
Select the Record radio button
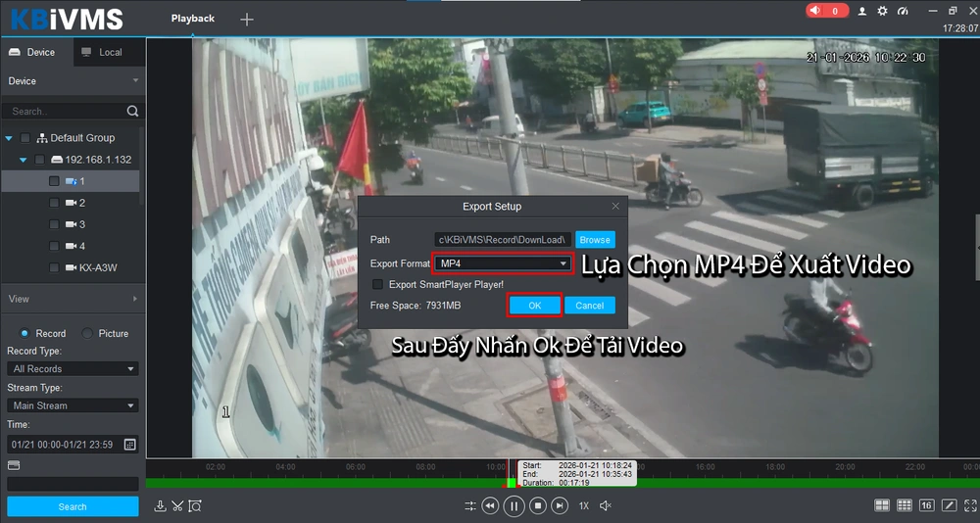pyautogui.click(x=24, y=333)
